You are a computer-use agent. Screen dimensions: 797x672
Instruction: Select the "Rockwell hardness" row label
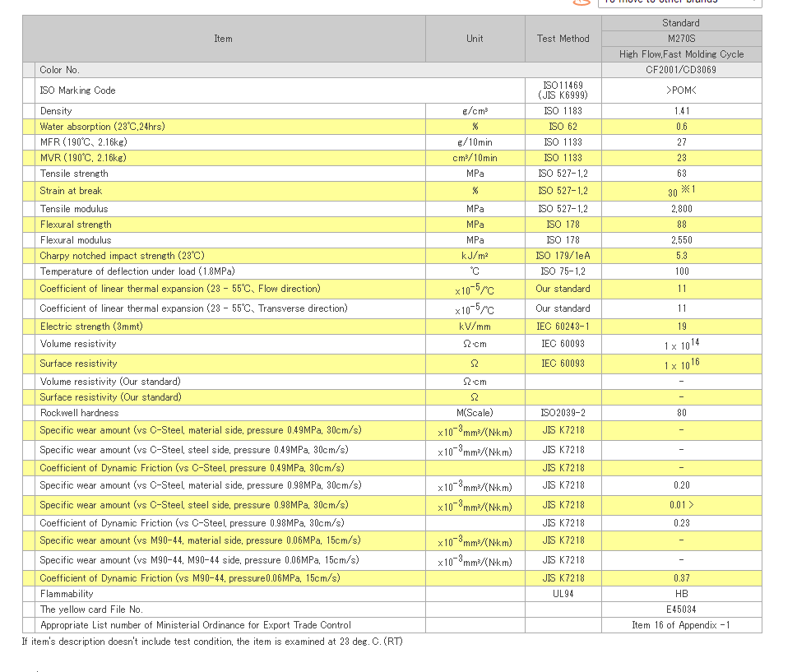(79, 413)
